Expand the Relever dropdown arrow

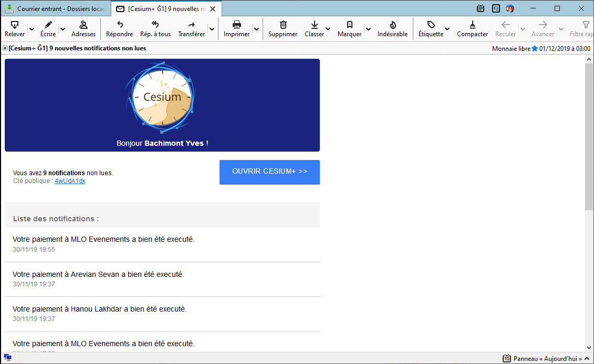(32, 29)
